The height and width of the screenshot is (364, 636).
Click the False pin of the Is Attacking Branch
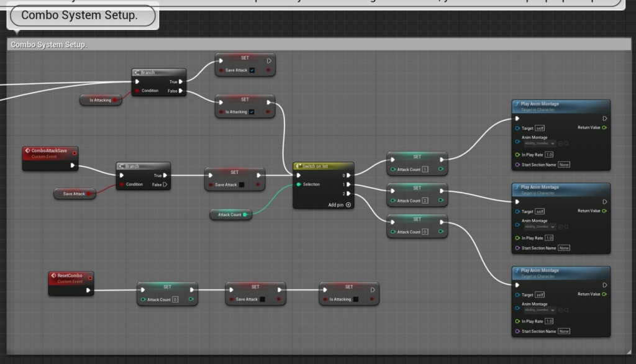click(181, 91)
